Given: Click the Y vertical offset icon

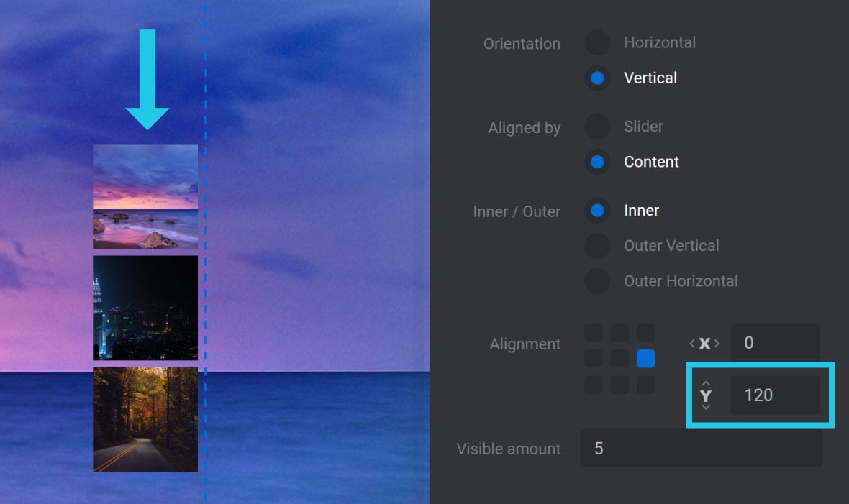Looking at the screenshot, I should pos(706,395).
